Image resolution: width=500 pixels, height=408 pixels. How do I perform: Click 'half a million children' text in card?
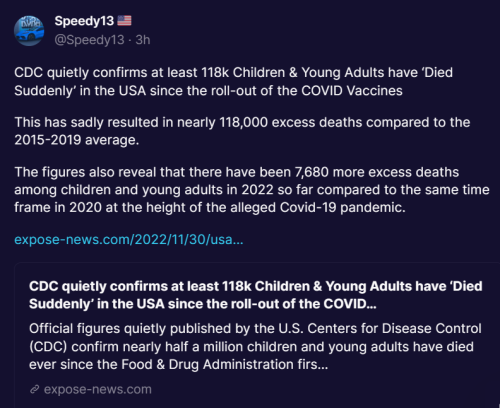[x=237, y=347]
